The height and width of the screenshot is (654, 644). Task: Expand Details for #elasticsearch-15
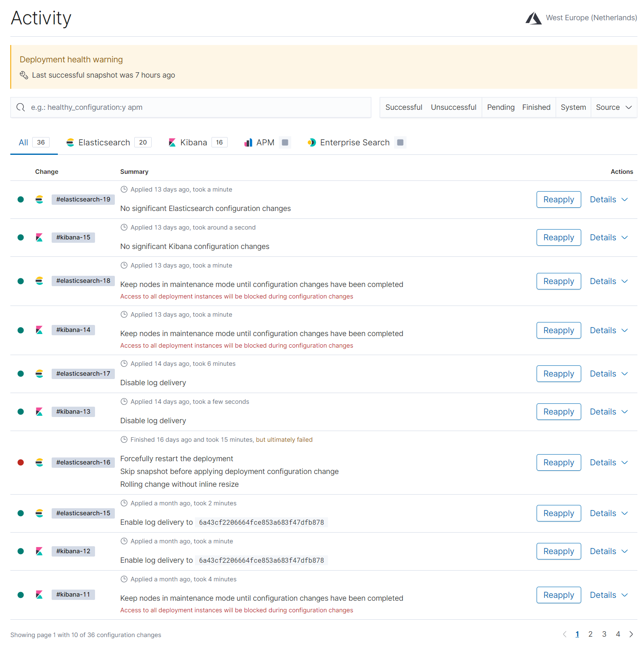pyautogui.click(x=609, y=513)
